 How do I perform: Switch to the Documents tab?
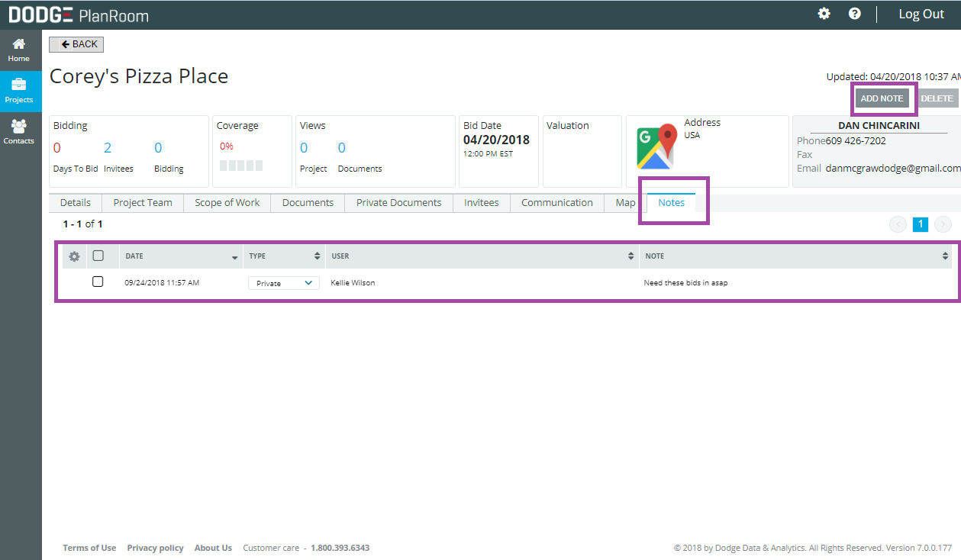point(307,202)
